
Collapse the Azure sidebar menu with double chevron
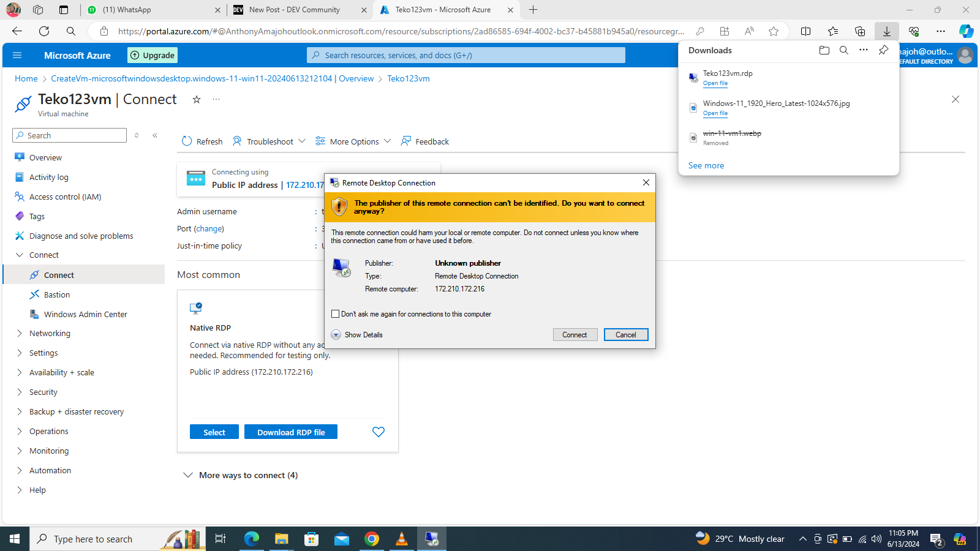[155, 135]
